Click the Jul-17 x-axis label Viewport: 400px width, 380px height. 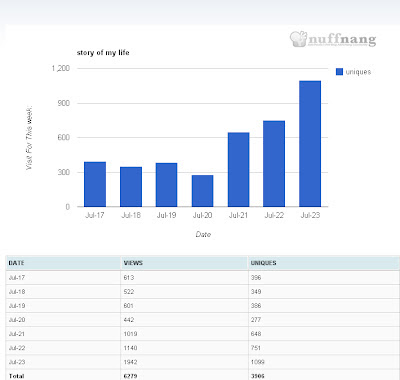[x=95, y=215]
